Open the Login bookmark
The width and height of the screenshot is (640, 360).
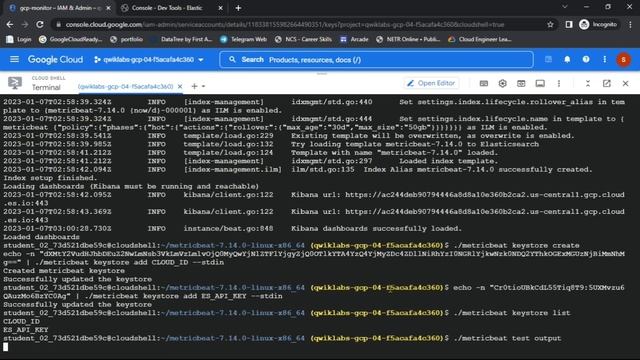coord(19,39)
